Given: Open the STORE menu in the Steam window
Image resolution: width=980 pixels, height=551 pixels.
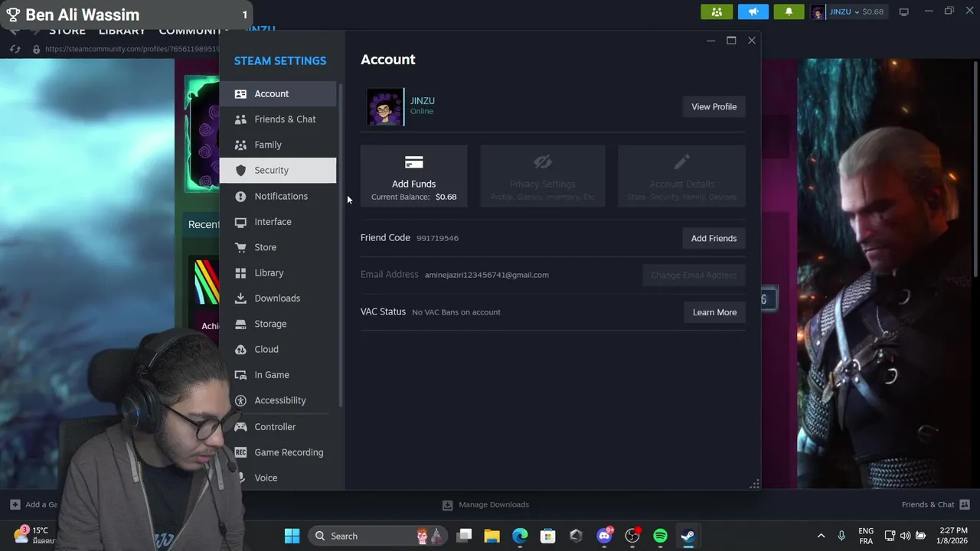Looking at the screenshot, I should 67,31.
